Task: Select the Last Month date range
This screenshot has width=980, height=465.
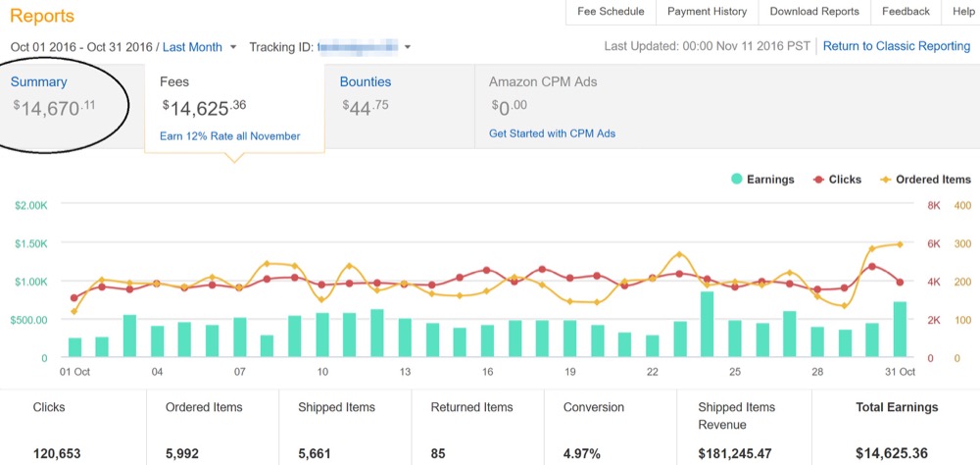Action: click(192, 46)
